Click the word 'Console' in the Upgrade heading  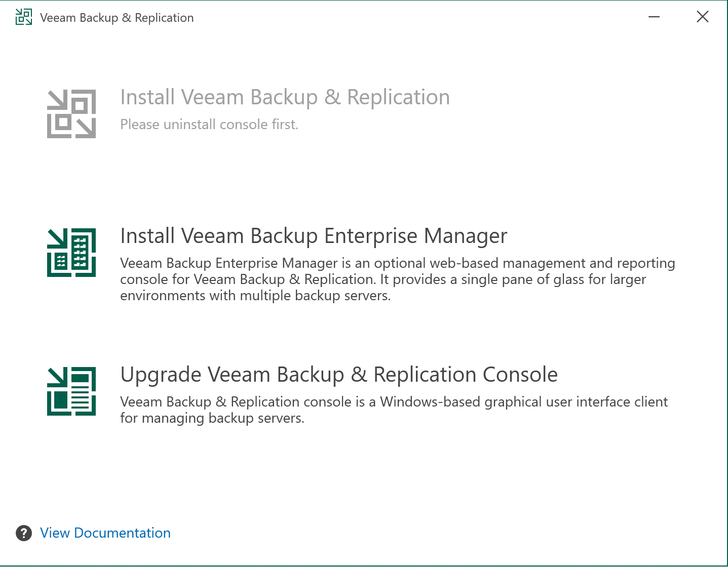[x=520, y=375]
